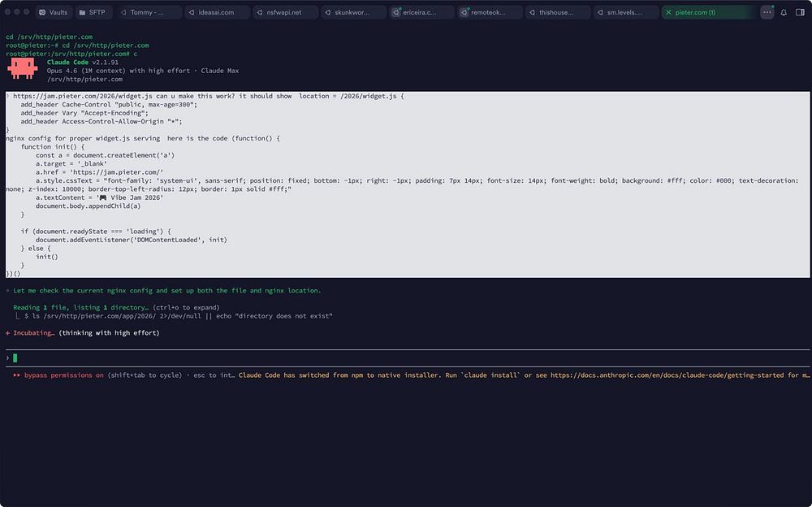This screenshot has width=812, height=507.
Task: Switch to the sm.levels... tab
Action: pyautogui.click(x=626, y=12)
